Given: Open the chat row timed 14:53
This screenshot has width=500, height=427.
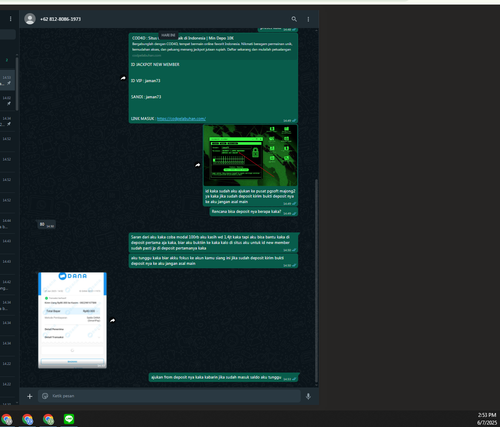Looking at the screenshot, I should [7, 80].
